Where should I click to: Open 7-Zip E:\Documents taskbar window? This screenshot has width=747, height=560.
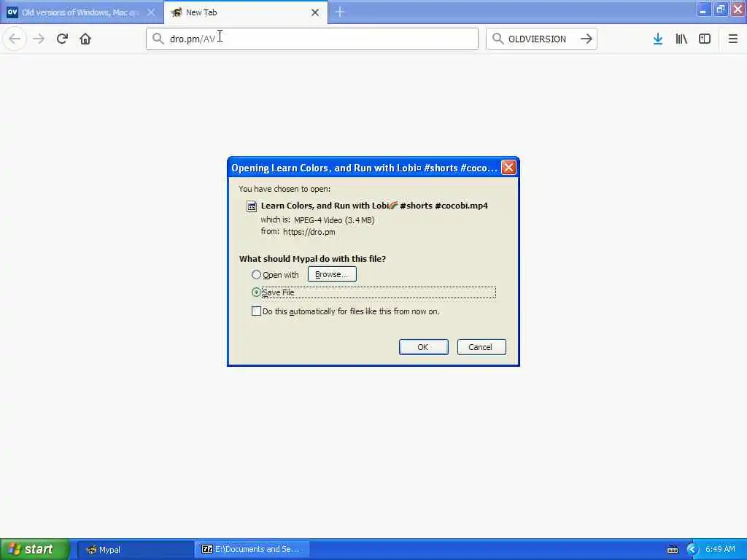(253, 550)
